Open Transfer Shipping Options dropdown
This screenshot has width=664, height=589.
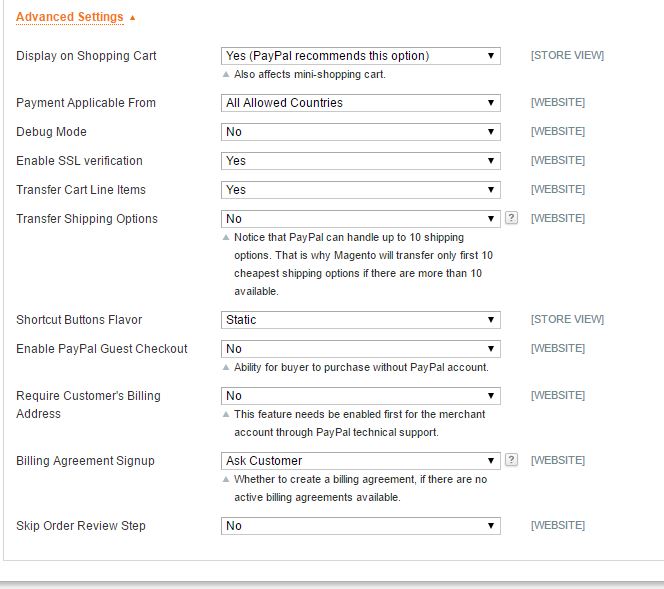tap(361, 219)
